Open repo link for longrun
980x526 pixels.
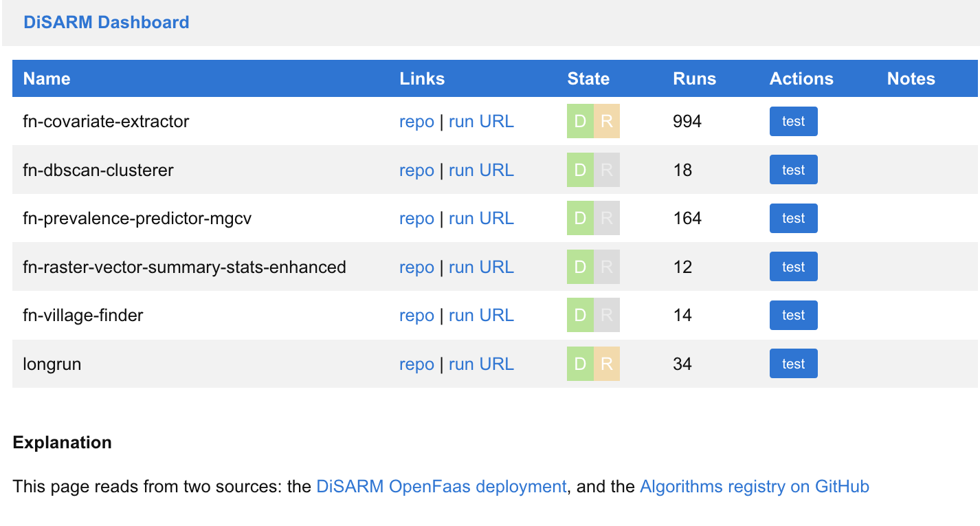pyautogui.click(x=416, y=364)
